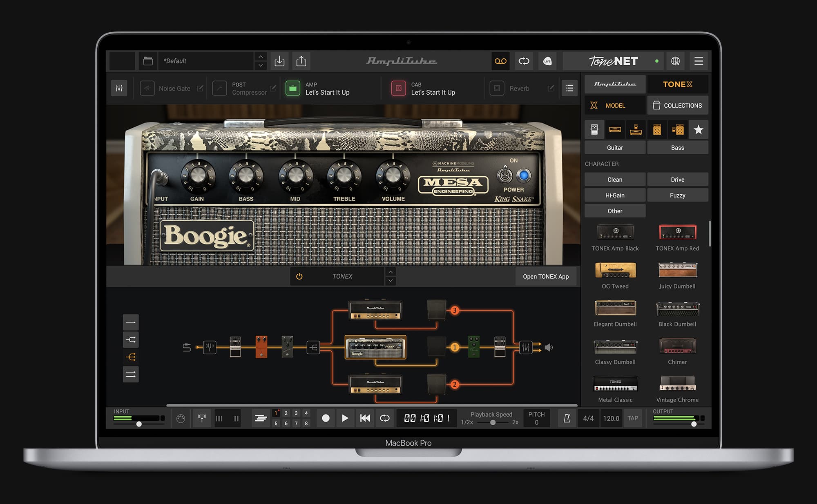Toggle the TONEX power button above the rig
The width and height of the screenshot is (817, 504).
[299, 276]
